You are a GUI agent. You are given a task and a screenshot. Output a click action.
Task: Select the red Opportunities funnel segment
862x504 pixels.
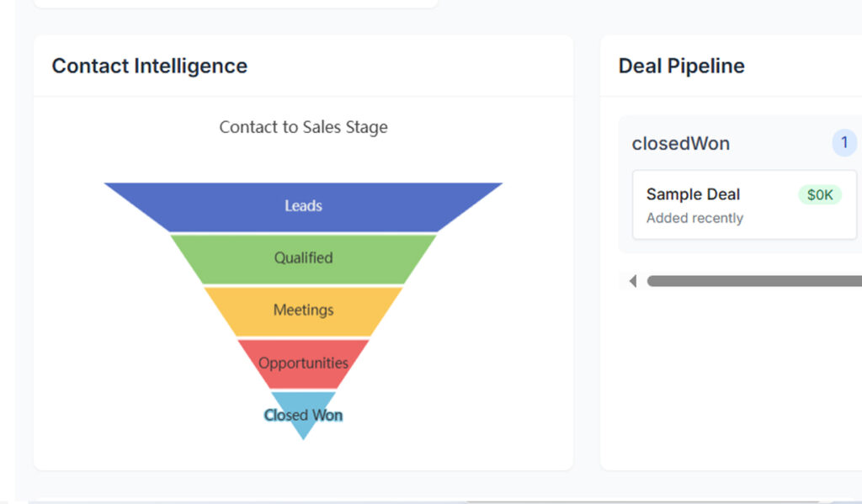coord(303,363)
